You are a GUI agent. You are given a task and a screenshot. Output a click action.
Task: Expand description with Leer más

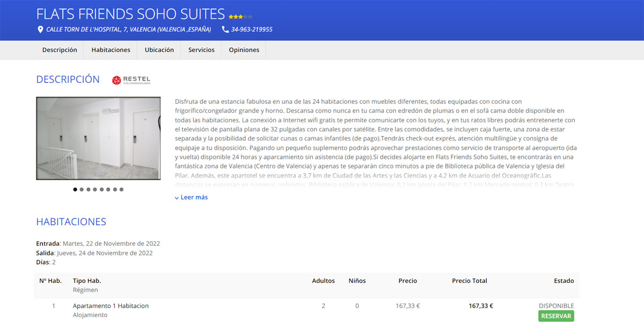click(x=191, y=197)
